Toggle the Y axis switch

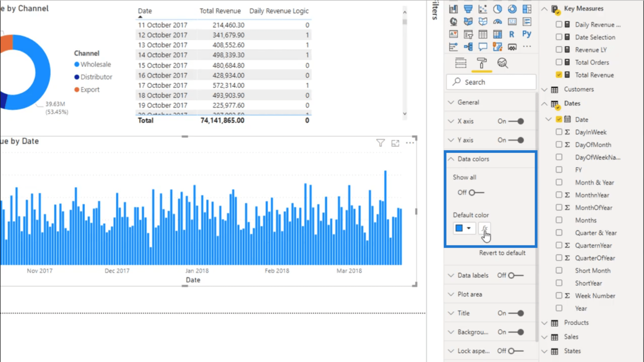click(x=516, y=140)
